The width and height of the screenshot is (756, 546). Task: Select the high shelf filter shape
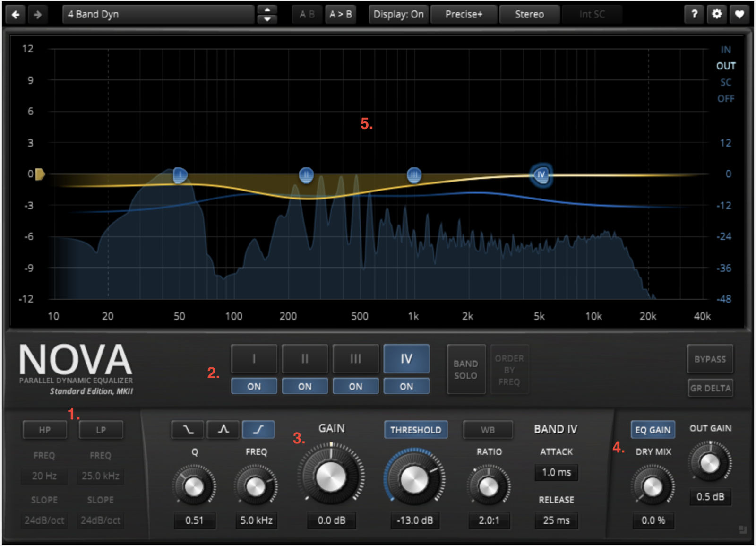coord(258,429)
